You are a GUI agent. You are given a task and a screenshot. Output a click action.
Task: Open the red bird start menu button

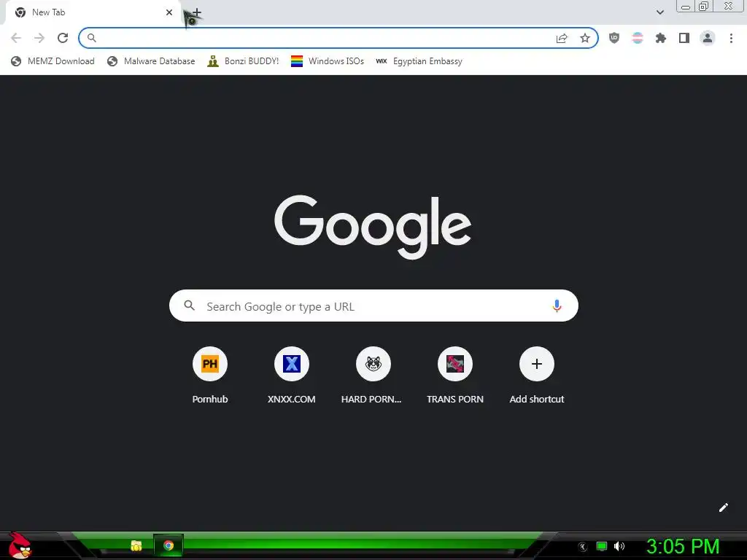click(20, 545)
